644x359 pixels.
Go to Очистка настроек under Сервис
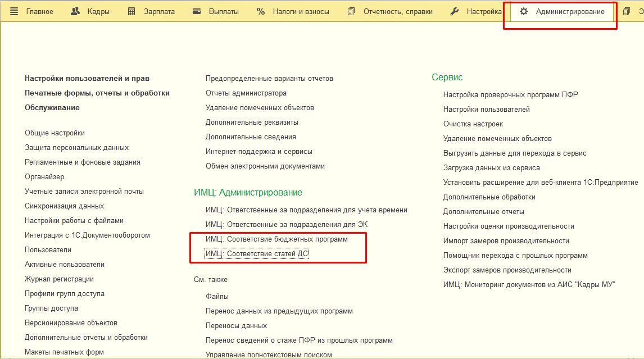[x=473, y=124]
